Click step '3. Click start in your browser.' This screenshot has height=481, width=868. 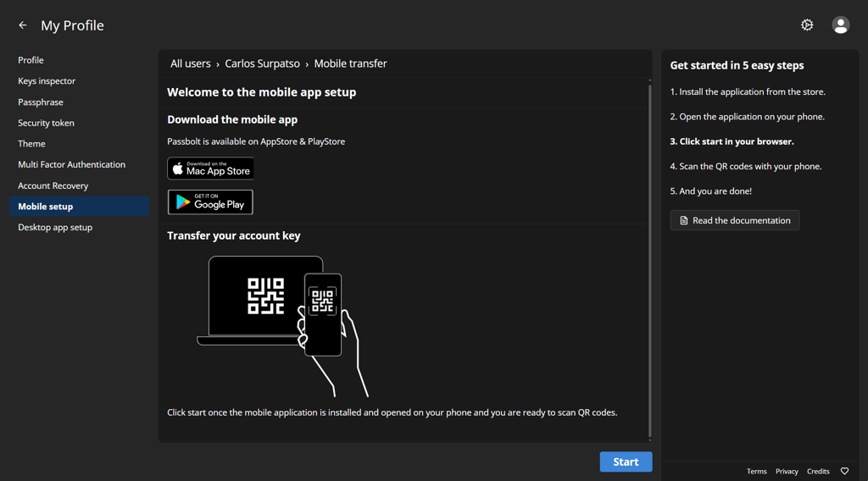click(732, 141)
